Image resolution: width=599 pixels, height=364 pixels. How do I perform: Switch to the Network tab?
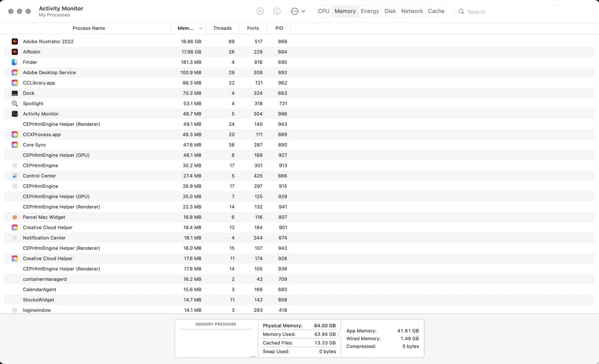pos(412,11)
